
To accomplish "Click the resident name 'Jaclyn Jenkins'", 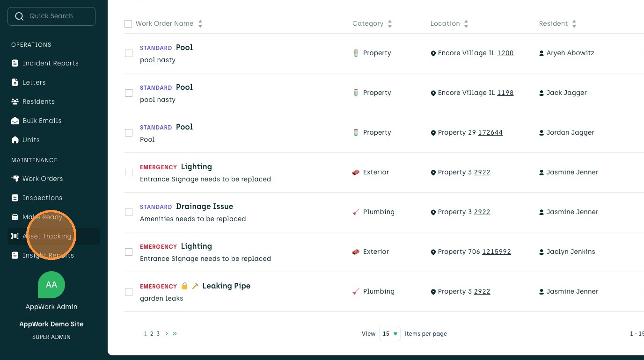I will [x=571, y=252].
